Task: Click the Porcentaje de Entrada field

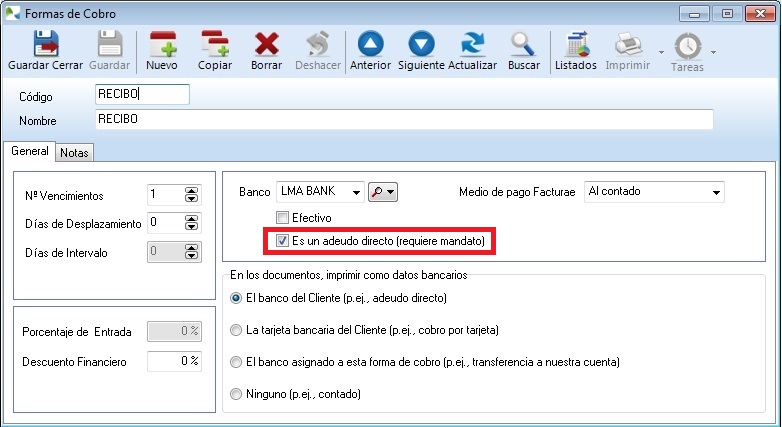Action: click(175, 331)
